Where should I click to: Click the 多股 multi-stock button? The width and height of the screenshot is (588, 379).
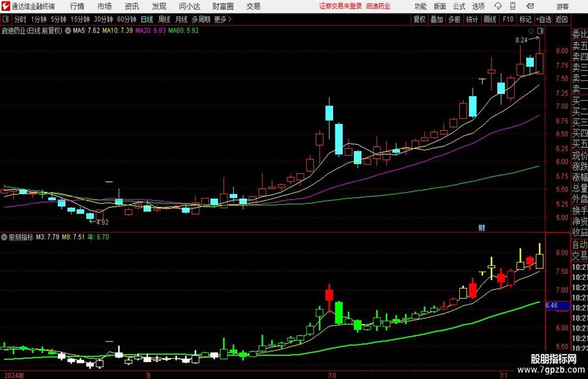point(454,19)
